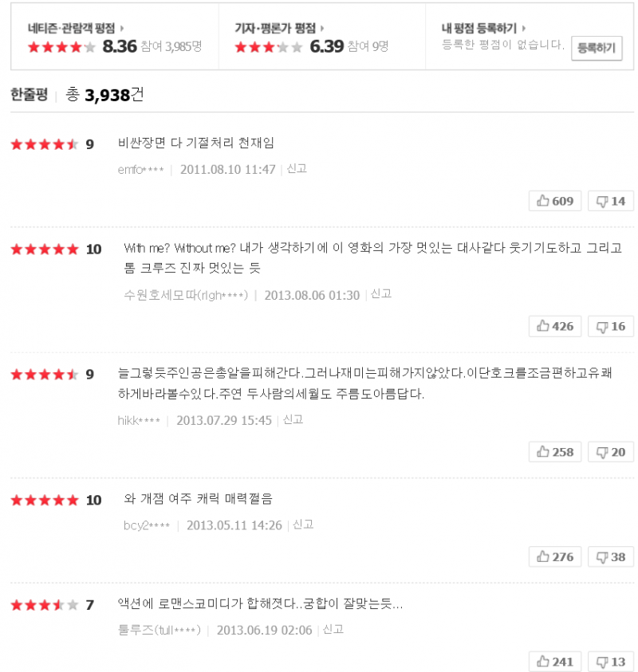Click the 등록하기 button
The width and height of the screenshot is (638, 672).
596,48
